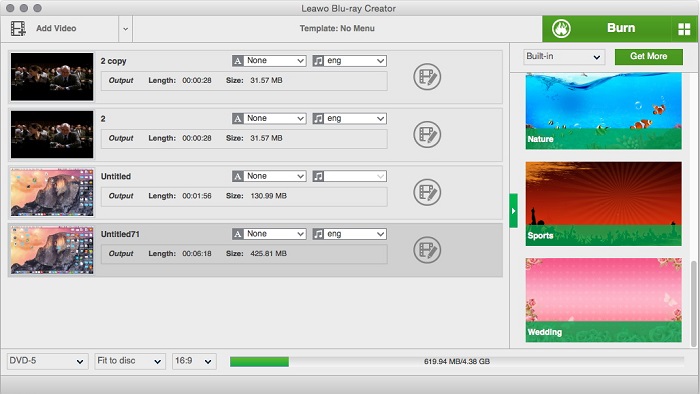Viewport: 700px width, 394px height.
Task: Click the Template: No Menu label
Action: [x=337, y=29]
